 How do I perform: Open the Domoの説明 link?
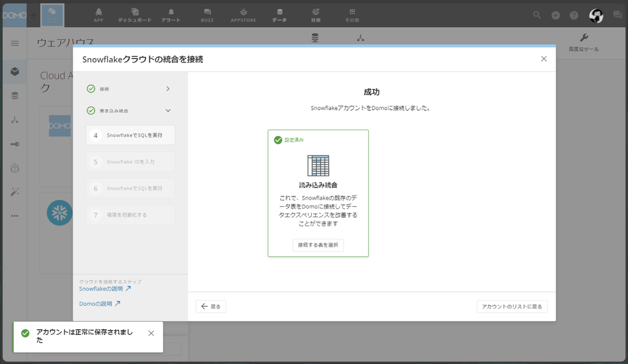click(100, 304)
